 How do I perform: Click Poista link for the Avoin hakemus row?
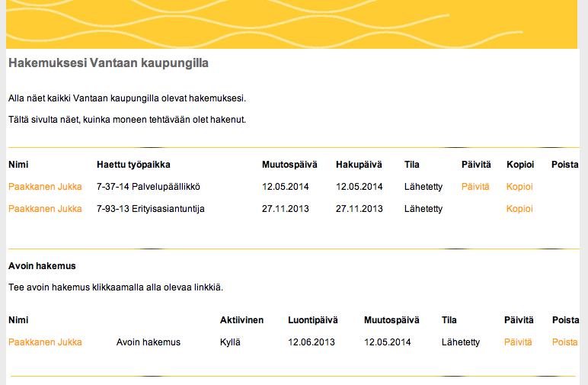564,342
